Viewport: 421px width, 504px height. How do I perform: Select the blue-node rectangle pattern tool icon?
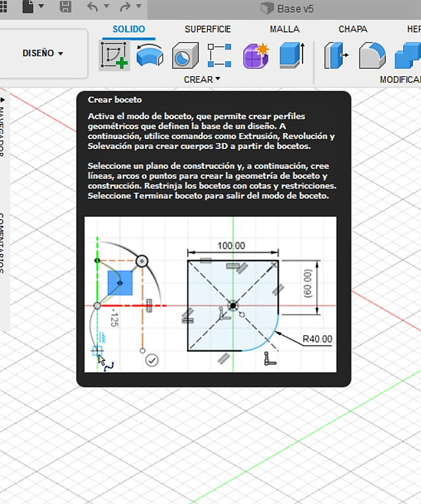click(220, 56)
